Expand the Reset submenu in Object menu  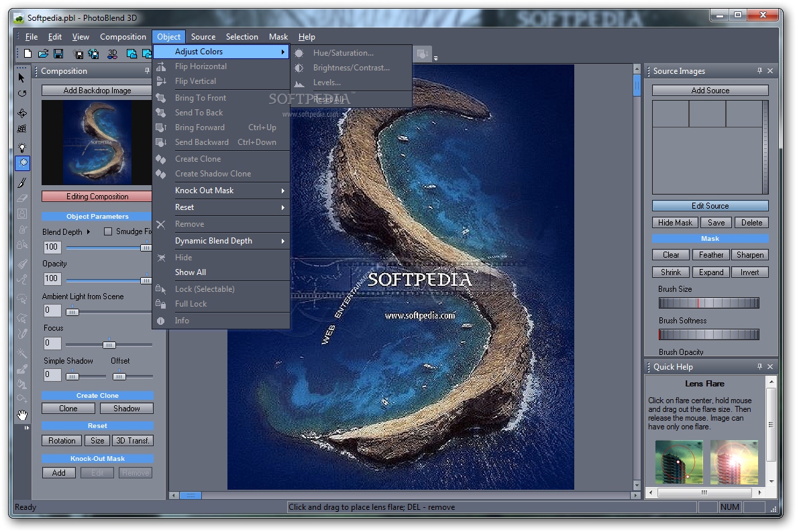point(221,207)
